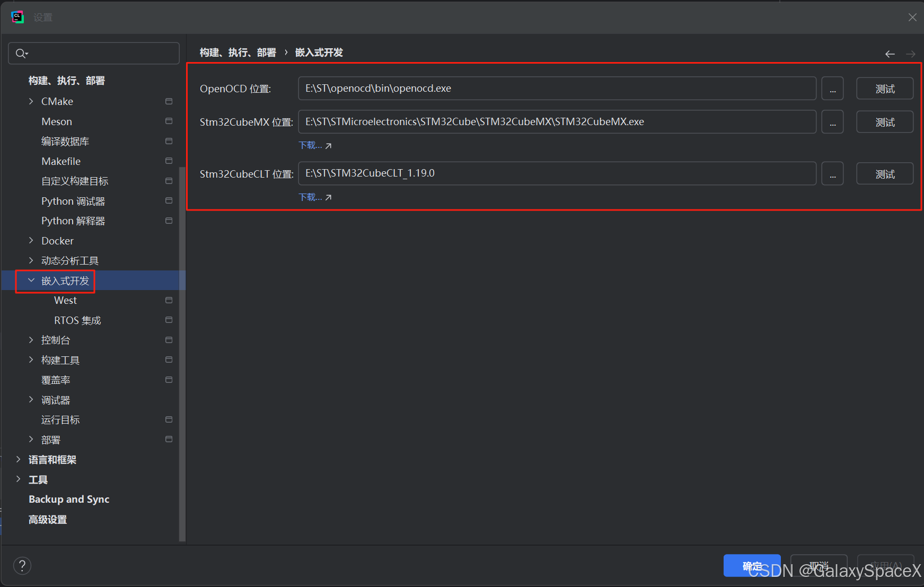Open help with the question mark icon

coord(22,566)
